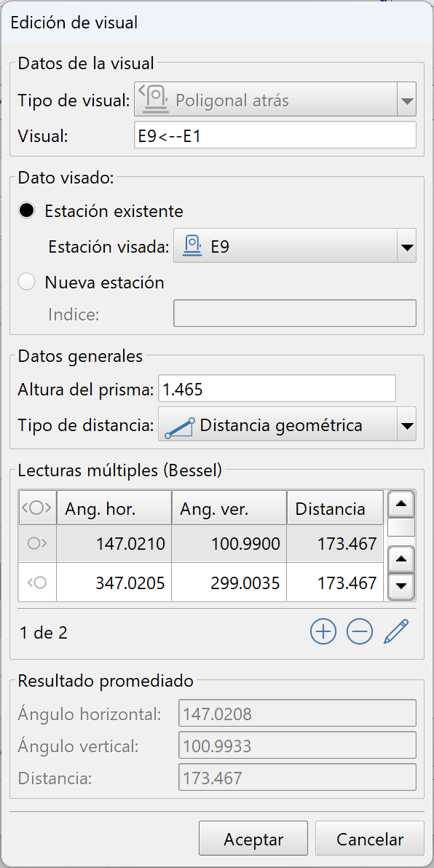Image resolution: width=434 pixels, height=868 pixels.
Task: Click the face-direction header icon in readings table
Action: tap(37, 508)
